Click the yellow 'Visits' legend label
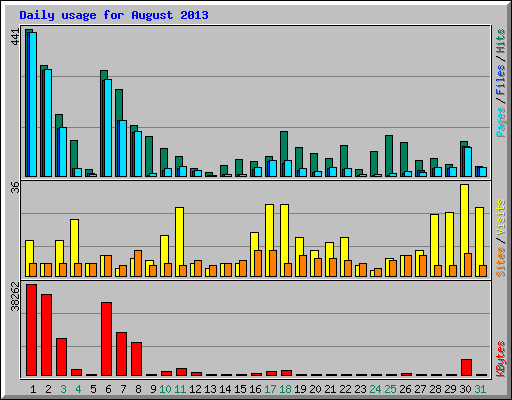 (x=501, y=218)
